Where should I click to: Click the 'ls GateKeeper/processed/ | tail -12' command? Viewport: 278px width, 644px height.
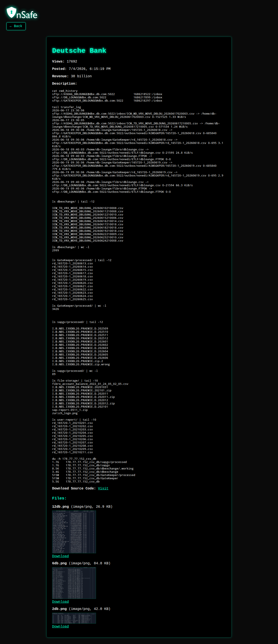[x=82, y=260]
